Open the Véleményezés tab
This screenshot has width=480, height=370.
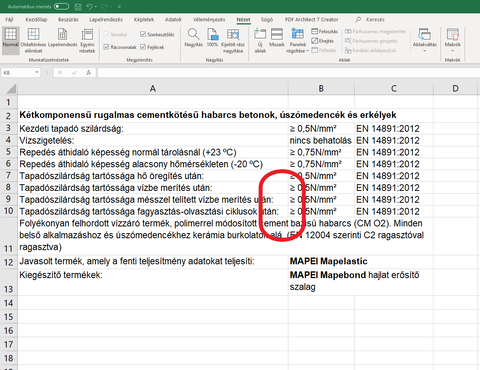pyautogui.click(x=209, y=20)
